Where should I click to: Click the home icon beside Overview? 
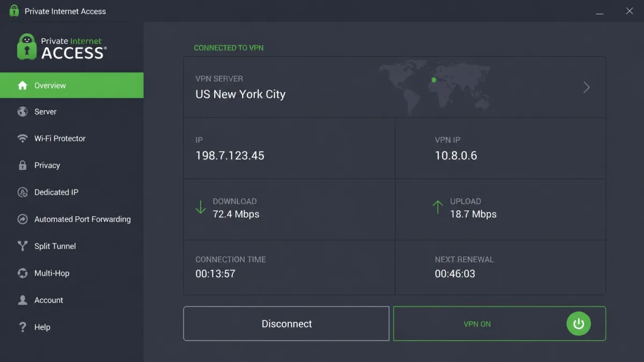pyautogui.click(x=23, y=85)
